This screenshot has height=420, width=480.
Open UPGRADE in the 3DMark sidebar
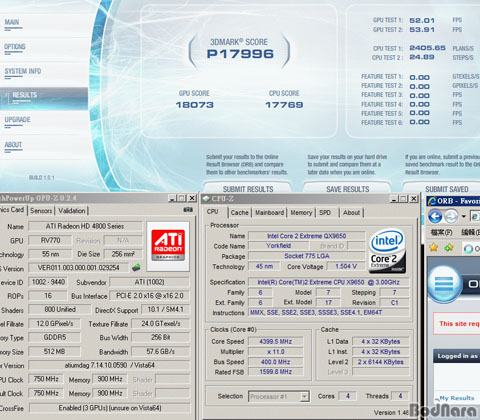[17, 120]
